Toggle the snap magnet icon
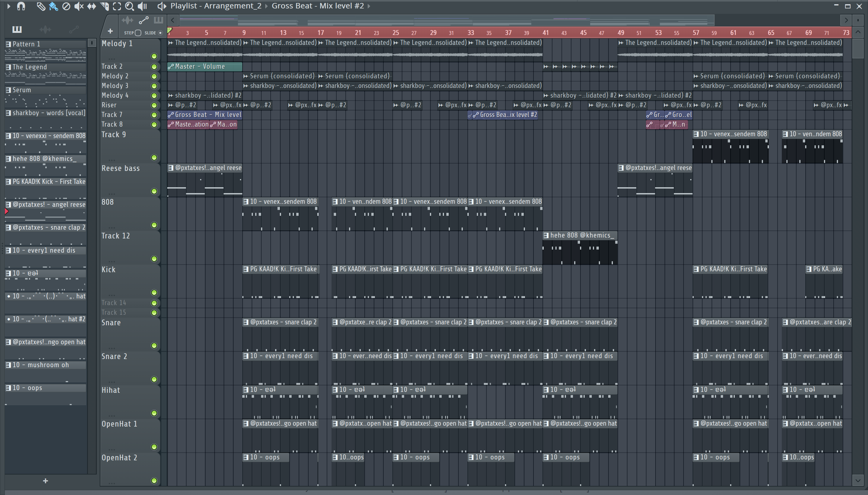This screenshot has width=868, height=495. tap(21, 6)
